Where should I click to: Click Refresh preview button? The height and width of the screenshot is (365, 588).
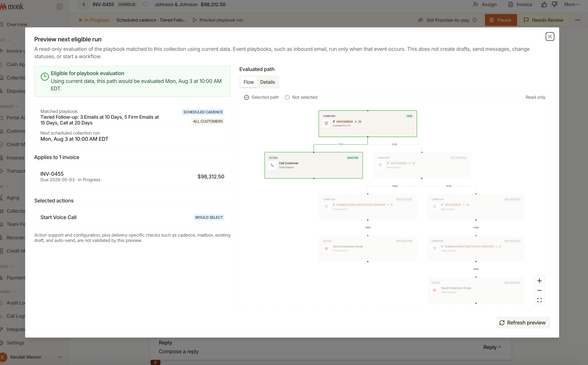coord(523,323)
